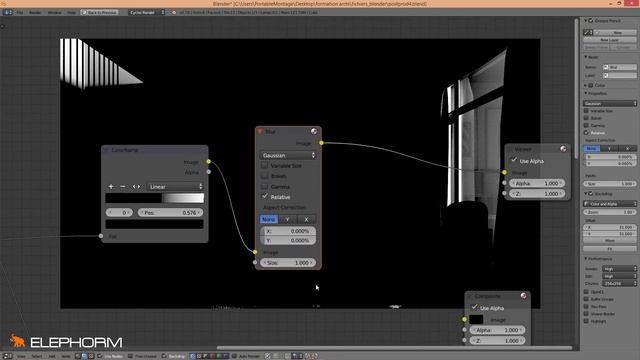Screen dimensions: 640x360
Task: Click the Viewer node preview sphere icon
Action: click(563, 149)
